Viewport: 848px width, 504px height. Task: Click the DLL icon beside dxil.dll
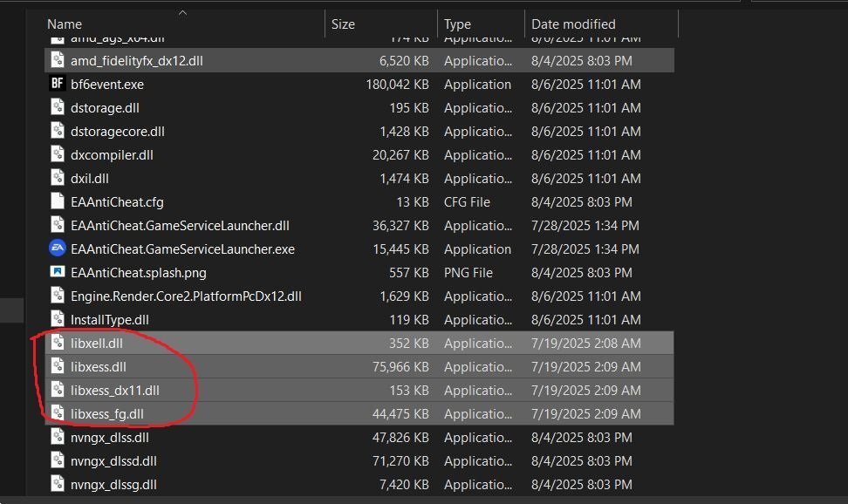[58, 177]
